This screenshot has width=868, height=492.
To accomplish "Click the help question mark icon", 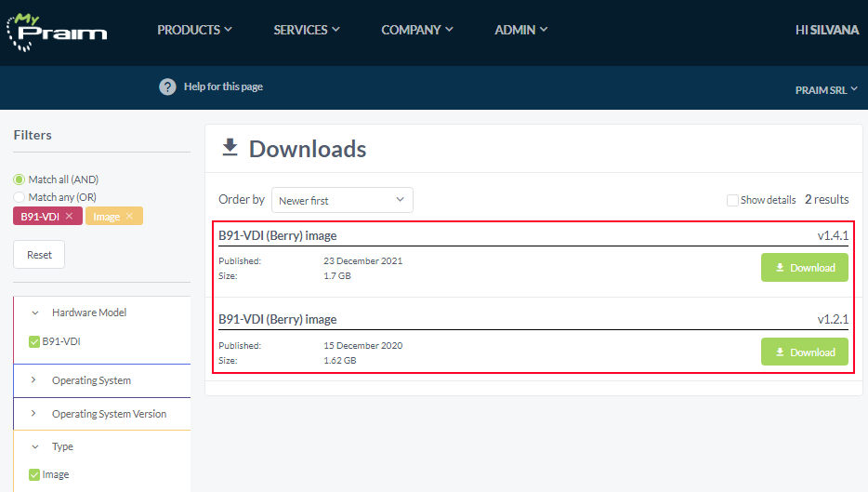I will [x=167, y=87].
